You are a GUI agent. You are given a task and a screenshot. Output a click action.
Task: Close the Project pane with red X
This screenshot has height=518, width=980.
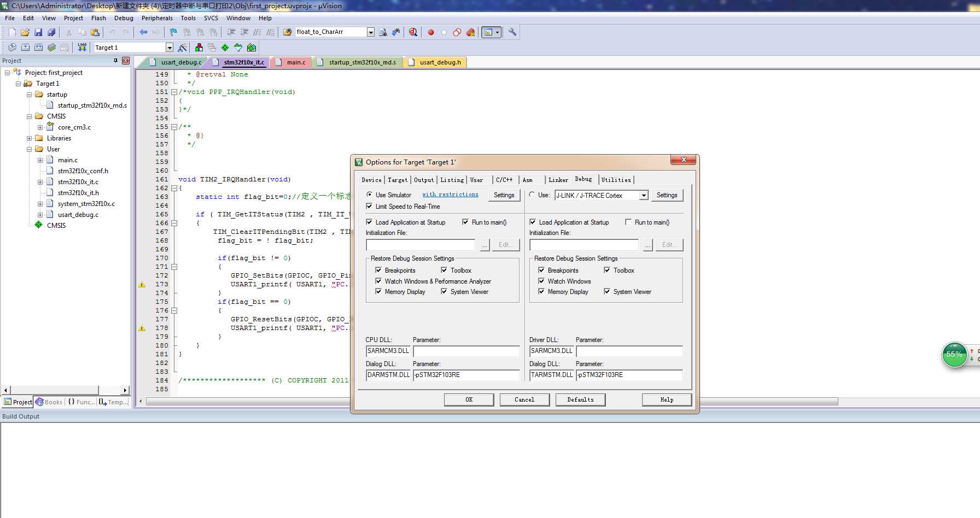click(x=126, y=61)
